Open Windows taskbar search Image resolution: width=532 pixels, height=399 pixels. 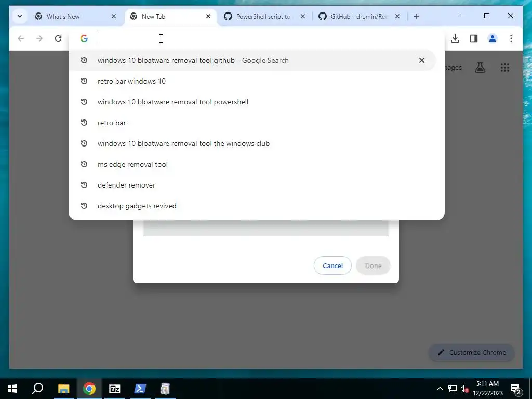point(37,389)
